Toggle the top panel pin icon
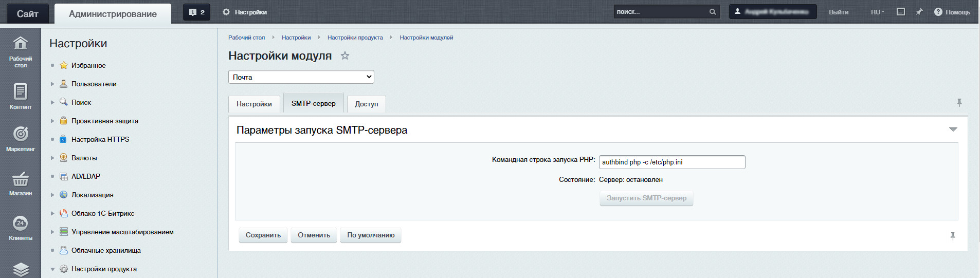The width and height of the screenshot is (980, 278). pos(919,12)
